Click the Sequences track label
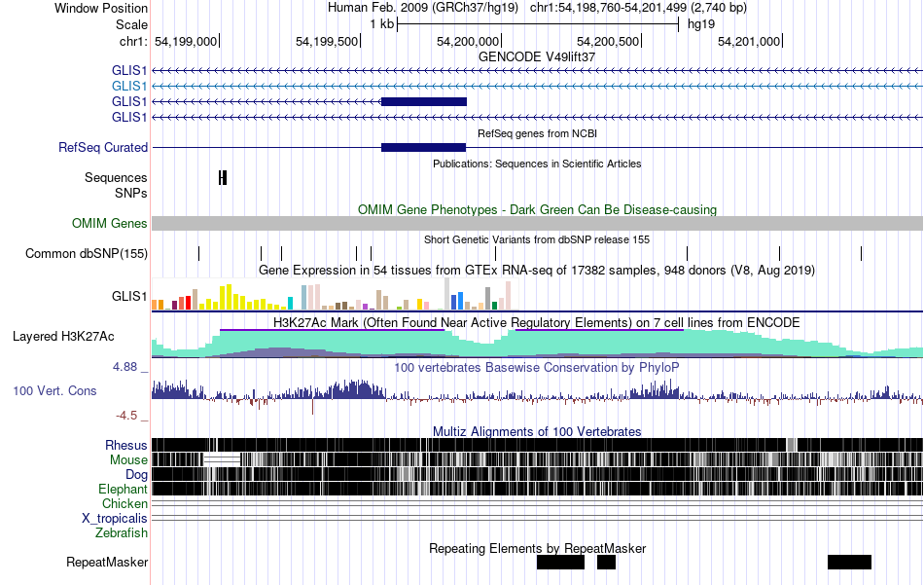 coord(116,177)
